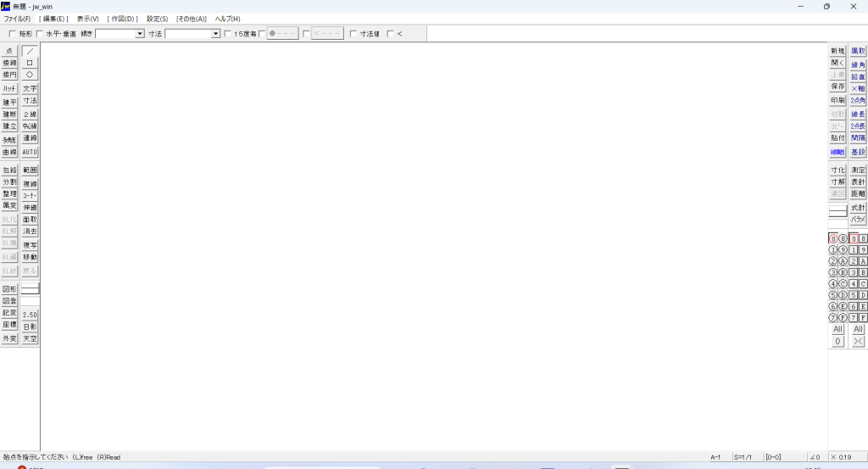Expand the 寸法 length dropdown in the control bar
The width and height of the screenshot is (868, 469).
[216, 34]
